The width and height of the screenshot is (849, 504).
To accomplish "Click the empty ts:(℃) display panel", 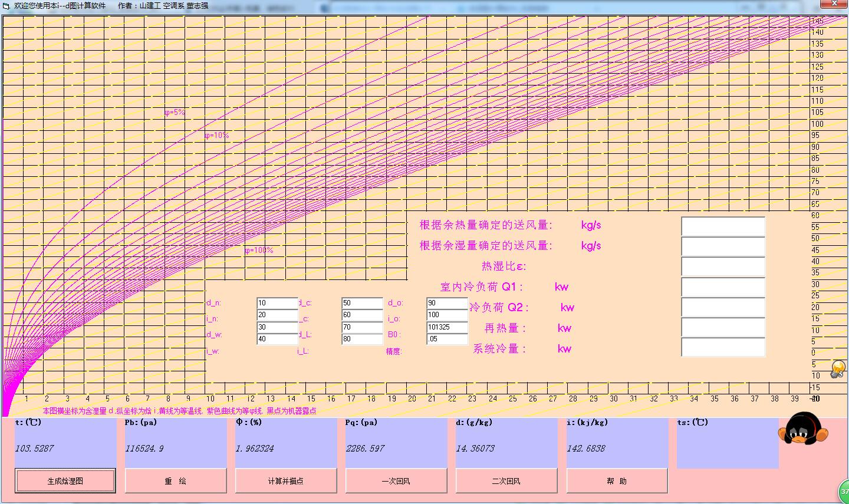I will (x=728, y=443).
